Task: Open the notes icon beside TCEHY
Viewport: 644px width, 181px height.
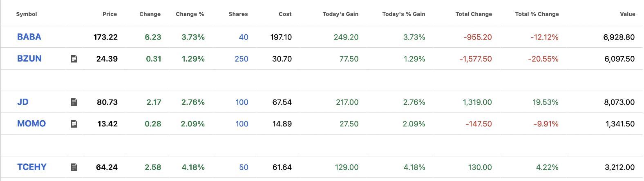Action: [x=74, y=167]
